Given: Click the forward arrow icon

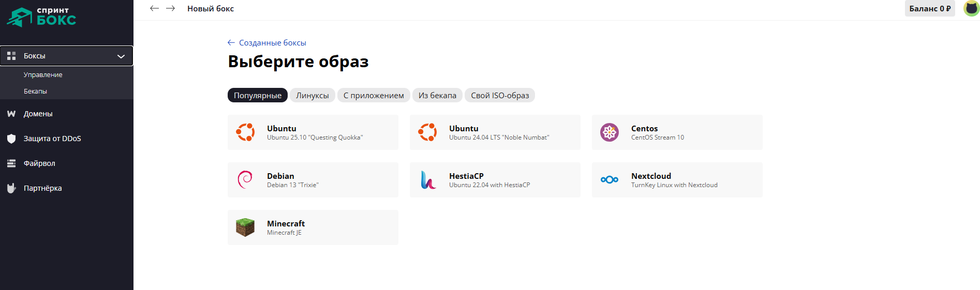Looking at the screenshot, I should coord(170,8).
